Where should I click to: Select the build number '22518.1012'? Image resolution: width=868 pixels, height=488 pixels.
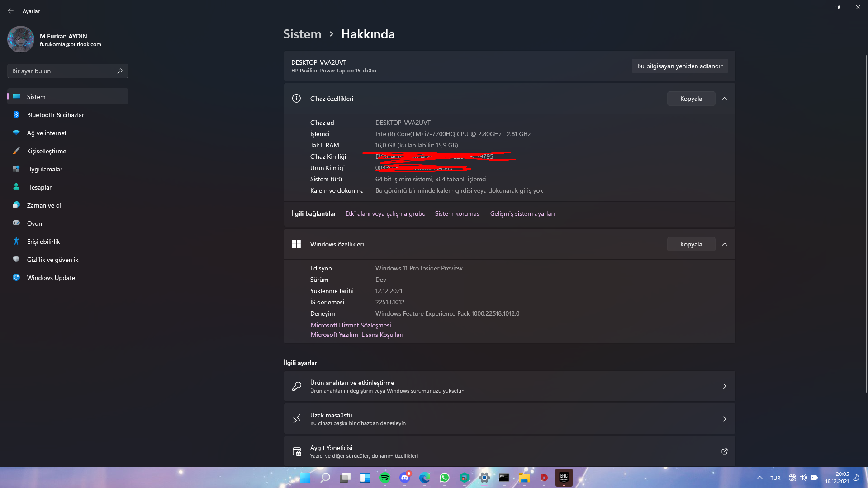390,302
